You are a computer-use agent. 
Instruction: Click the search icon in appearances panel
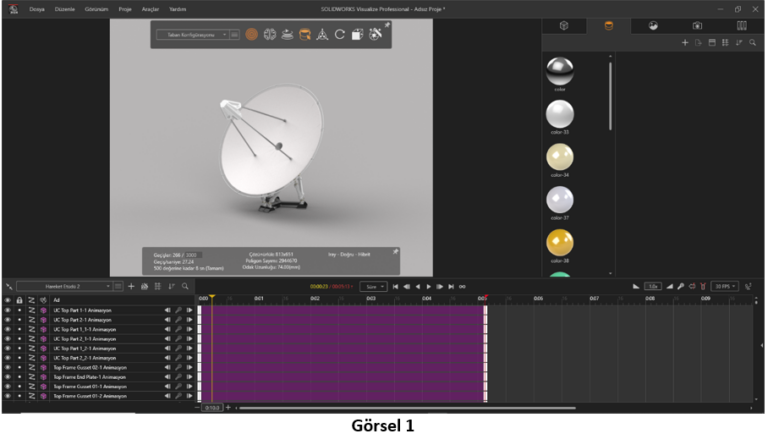(753, 43)
